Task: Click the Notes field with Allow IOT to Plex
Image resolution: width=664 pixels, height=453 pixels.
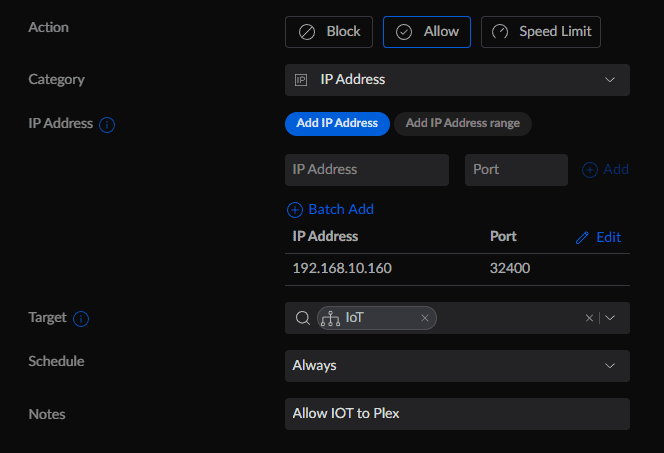Action: point(457,414)
